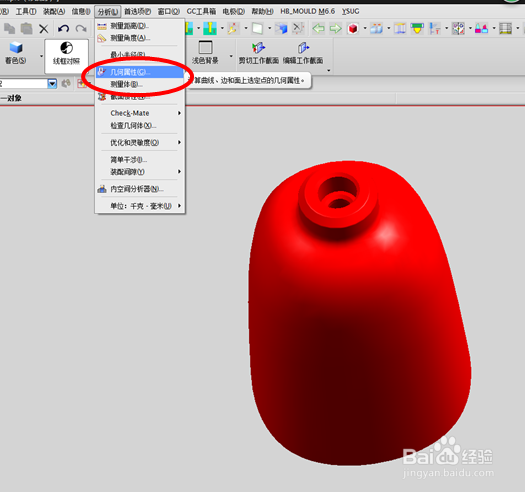525x492 pixels.
Task: Click the colored grid pattern icon
Action: click(x=458, y=28)
